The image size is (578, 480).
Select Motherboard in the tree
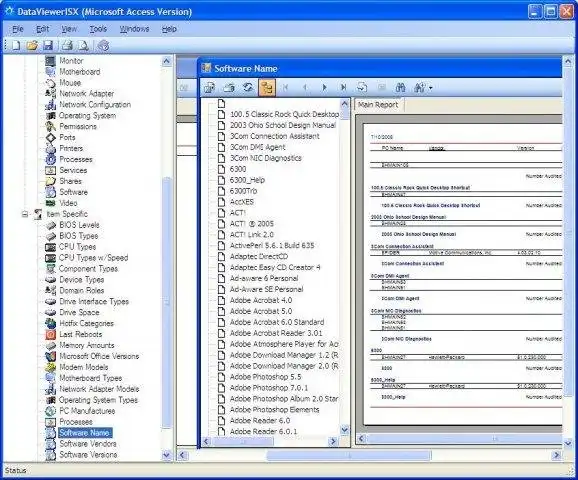click(80, 72)
